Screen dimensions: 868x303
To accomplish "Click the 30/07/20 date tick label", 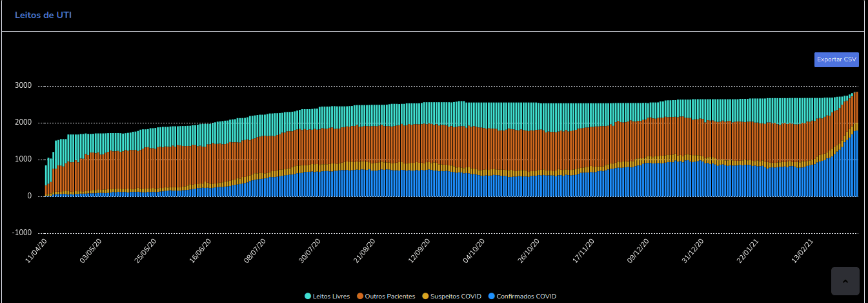I will click(310, 250).
